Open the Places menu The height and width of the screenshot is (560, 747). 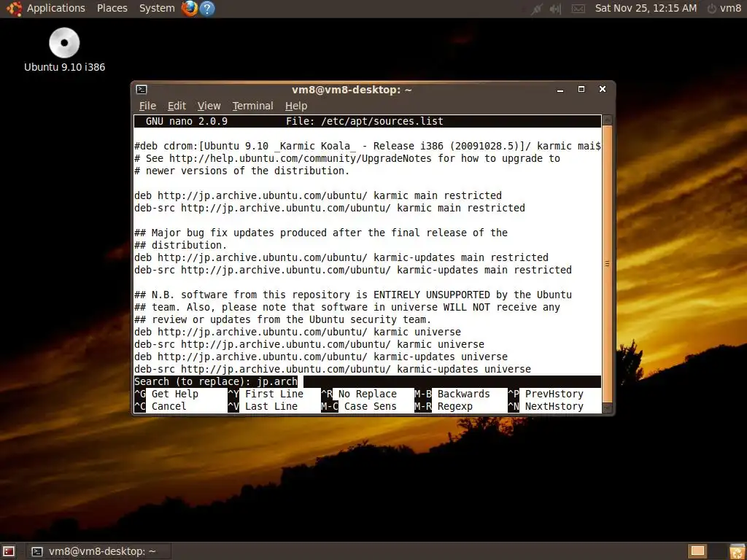tap(112, 8)
